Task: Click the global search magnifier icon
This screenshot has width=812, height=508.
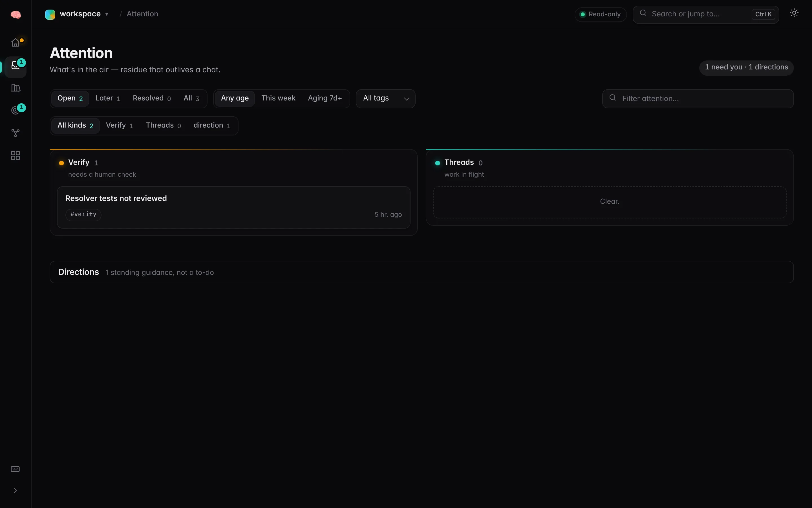Action: point(643,13)
